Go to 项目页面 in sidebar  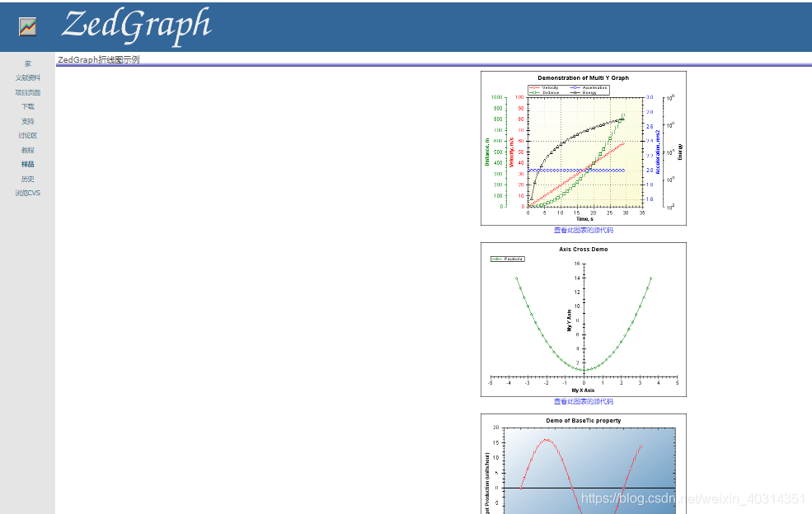pos(27,92)
